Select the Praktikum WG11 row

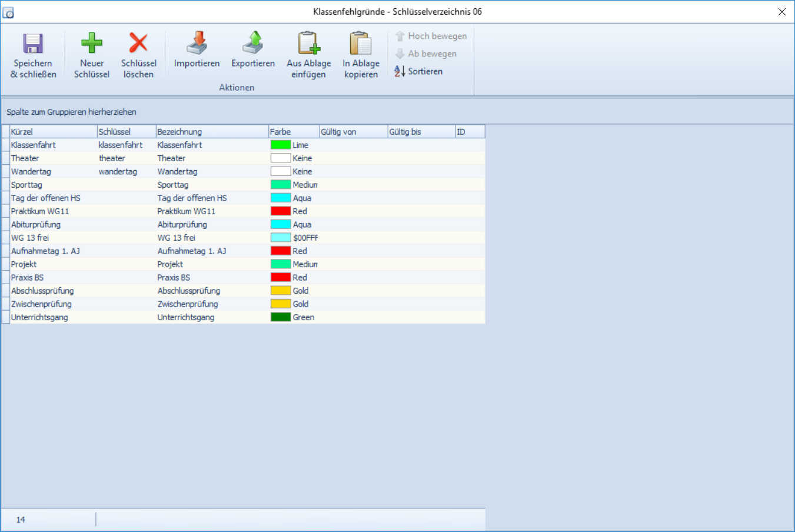(x=40, y=211)
